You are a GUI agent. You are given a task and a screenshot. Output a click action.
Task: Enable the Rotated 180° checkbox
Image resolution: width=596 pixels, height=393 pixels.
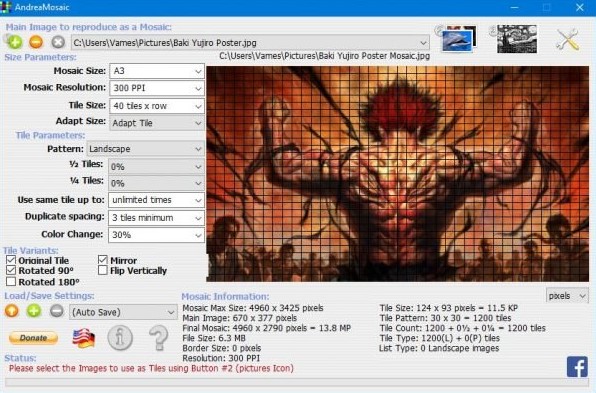11,282
